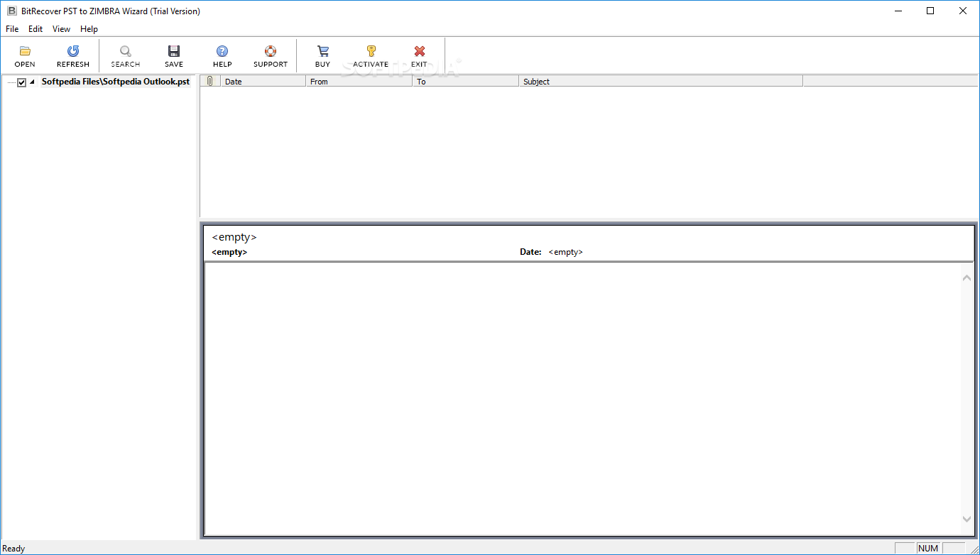Uncheck the Softpedia Outlook.pst checkbox

click(x=22, y=82)
